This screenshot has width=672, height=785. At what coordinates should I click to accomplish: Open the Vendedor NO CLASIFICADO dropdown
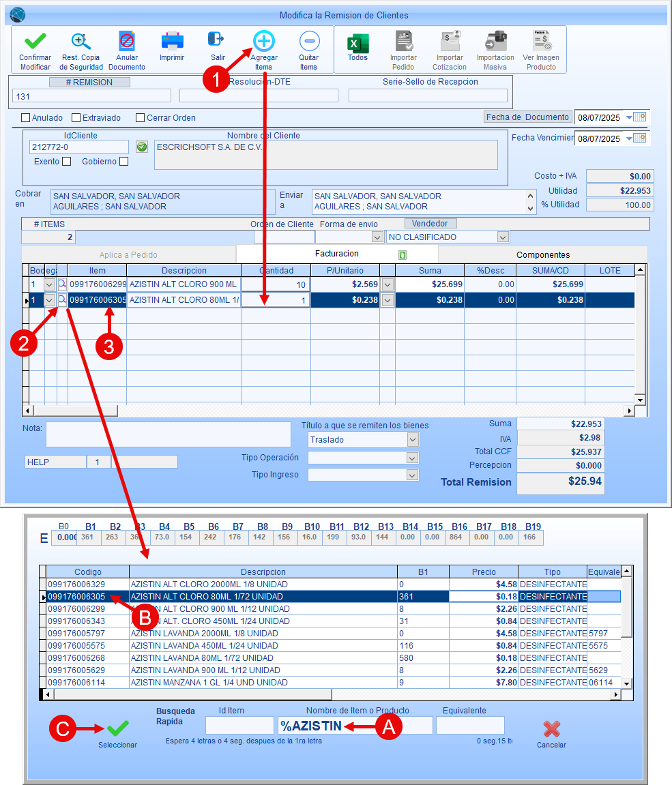click(x=503, y=237)
